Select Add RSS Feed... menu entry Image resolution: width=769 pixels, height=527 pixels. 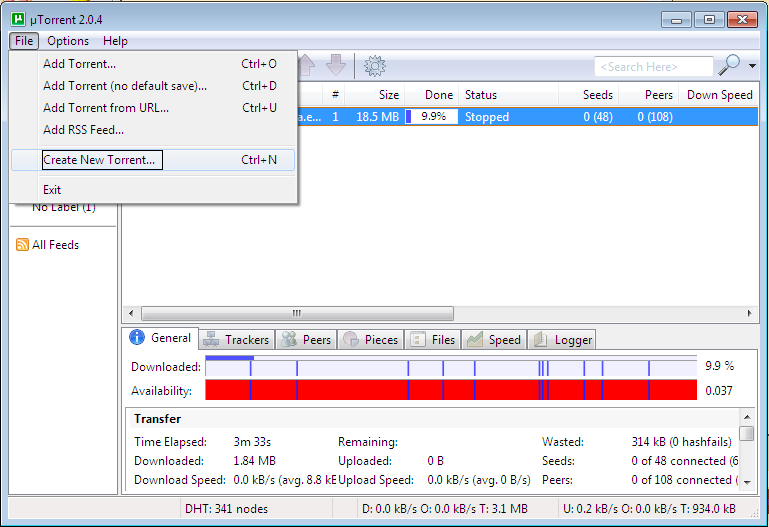tap(153, 130)
